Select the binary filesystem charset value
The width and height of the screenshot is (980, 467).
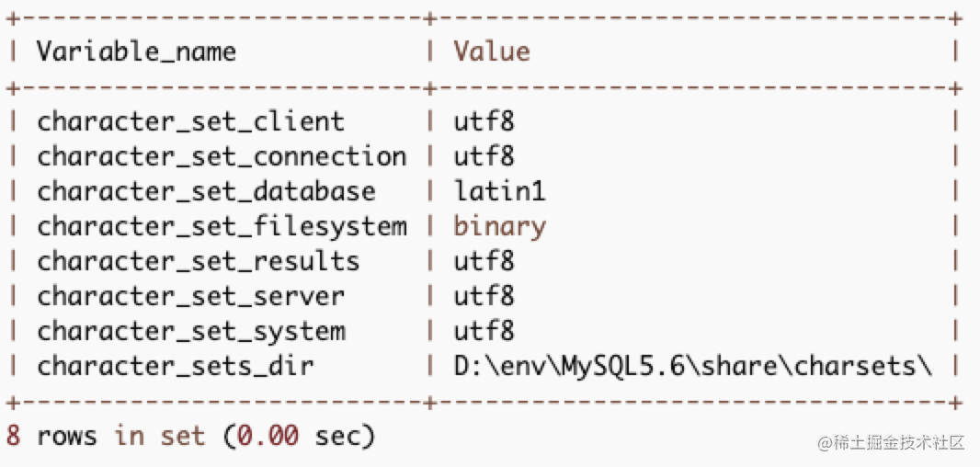point(499,226)
